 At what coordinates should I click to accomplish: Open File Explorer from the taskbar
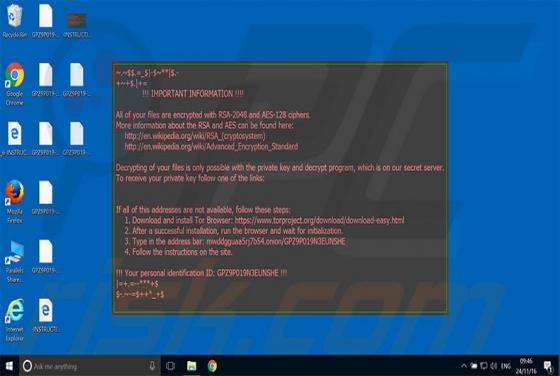(191, 366)
